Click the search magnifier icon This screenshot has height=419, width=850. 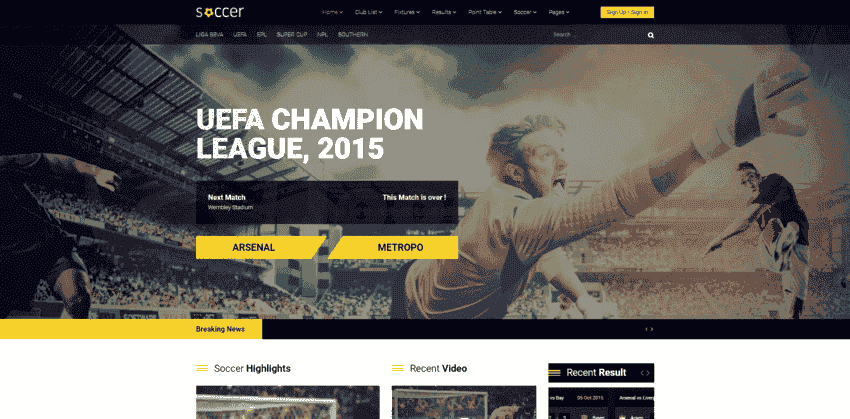click(651, 35)
